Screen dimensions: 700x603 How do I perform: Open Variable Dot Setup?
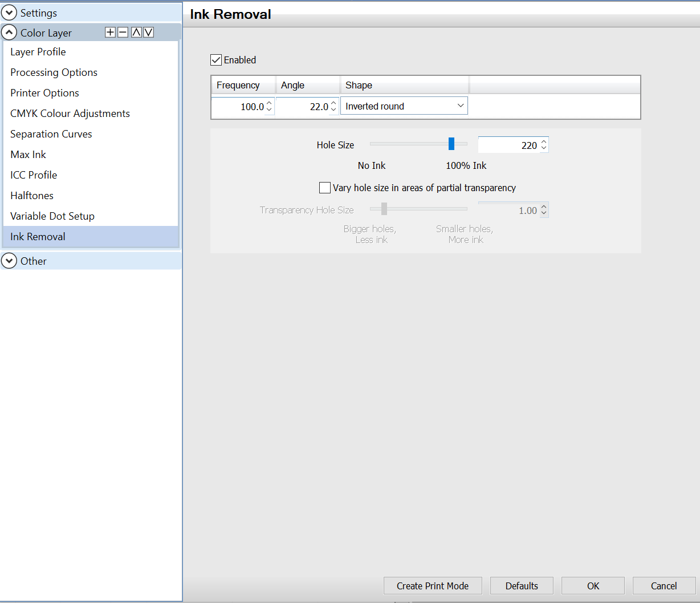coord(91,216)
